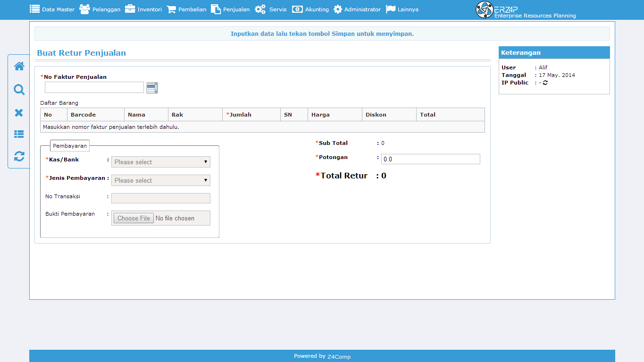Click the Penjualan document icon
The width and height of the screenshot is (644, 362).
click(x=216, y=9)
